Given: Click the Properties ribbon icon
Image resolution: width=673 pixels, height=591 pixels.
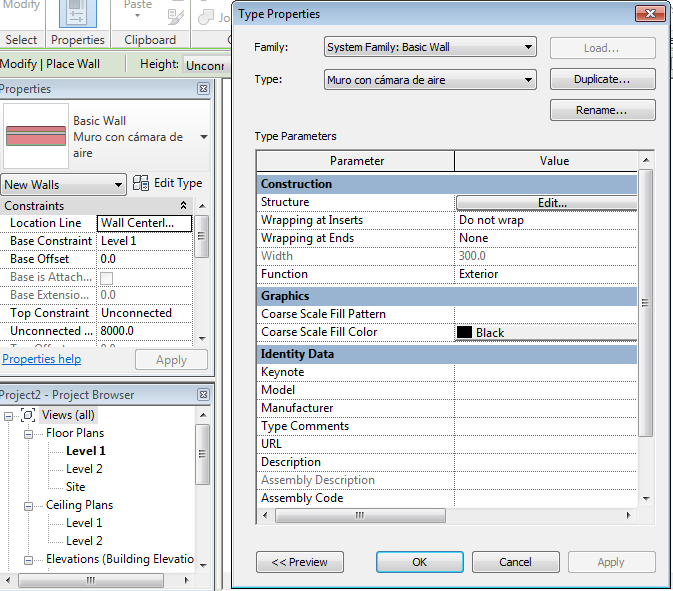Looking at the screenshot, I should [x=78, y=13].
